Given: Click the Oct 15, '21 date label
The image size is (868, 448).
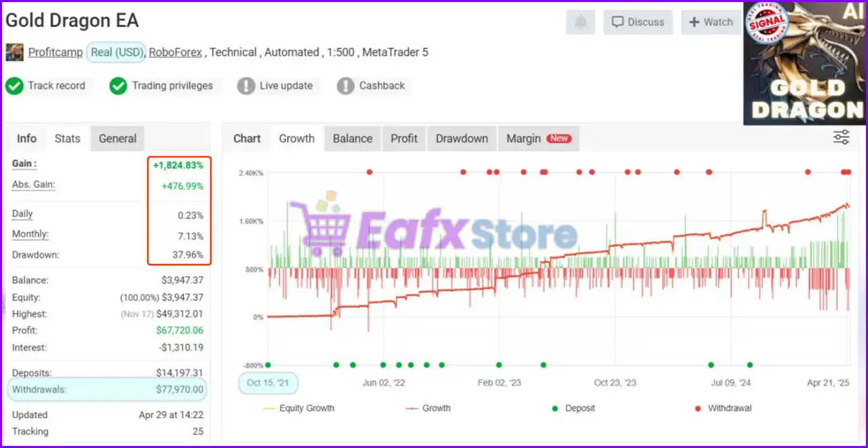Looking at the screenshot, I should coord(268,383).
